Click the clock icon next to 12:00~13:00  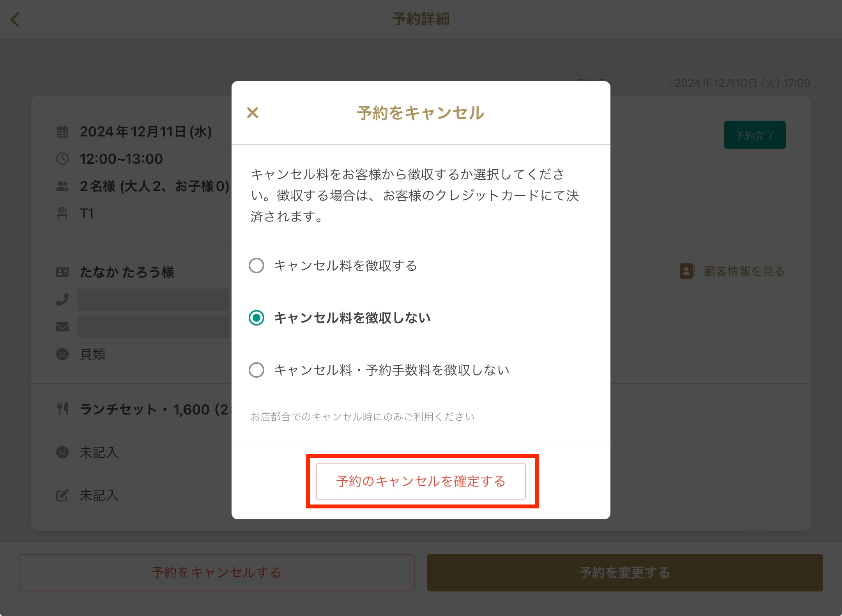click(62, 159)
